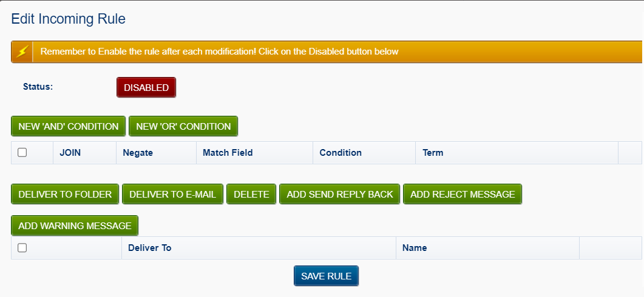Click ADD REJECT MESSAGE button

[463, 194]
